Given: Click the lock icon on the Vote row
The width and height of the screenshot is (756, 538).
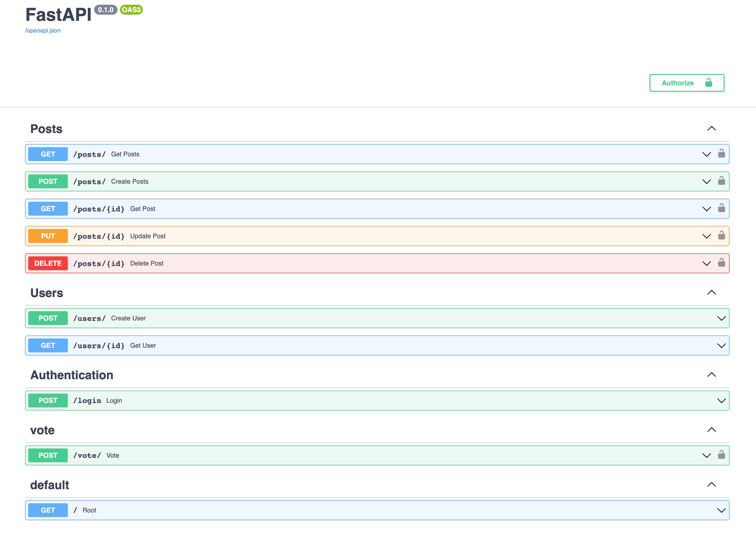Looking at the screenshot, I should coord(721,454).
